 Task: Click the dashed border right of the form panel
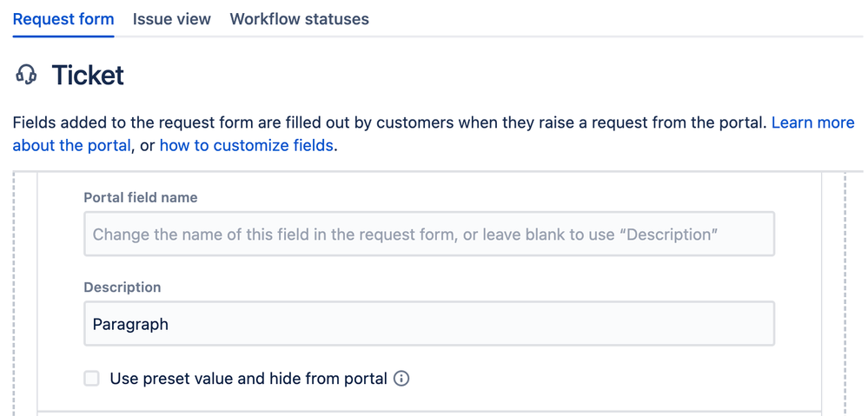click(845, 295)
